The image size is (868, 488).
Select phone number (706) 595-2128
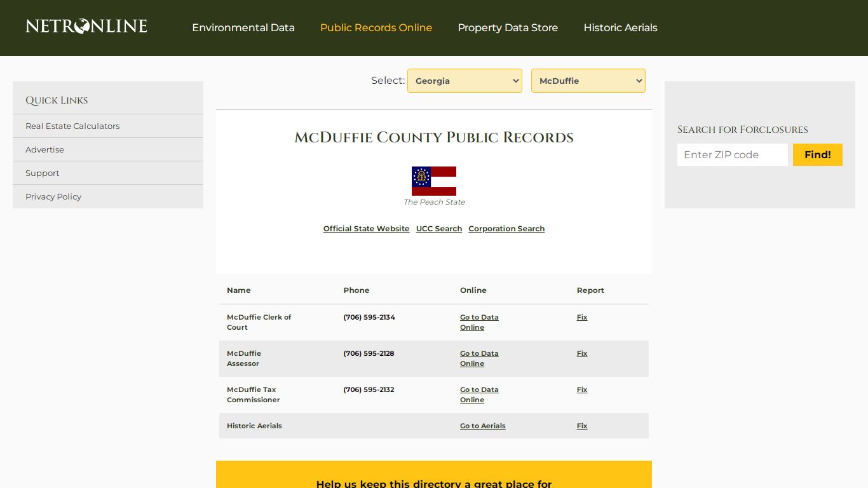point(369,353)
